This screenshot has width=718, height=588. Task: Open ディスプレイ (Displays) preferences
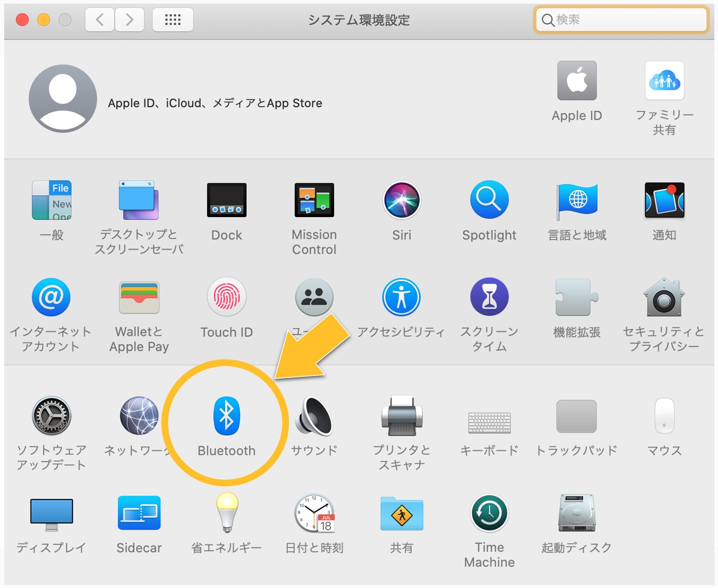coord(51,514)
